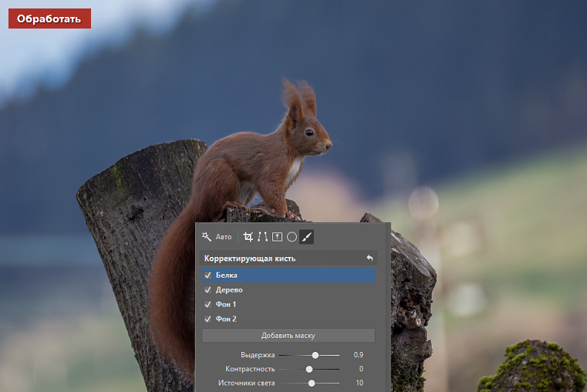Uncheck the Белка mask checkbox
The height and width of the screenshot is (392, 587).
(207, 275)
